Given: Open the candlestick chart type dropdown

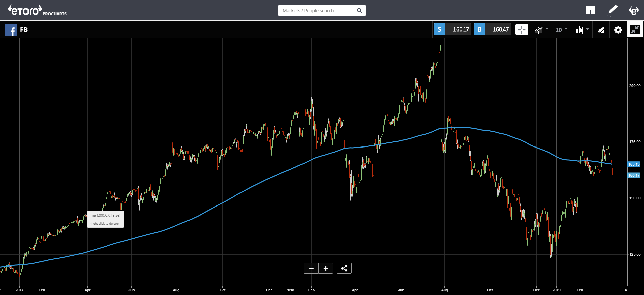Looking at the screenshot, I should click(582, 30).
